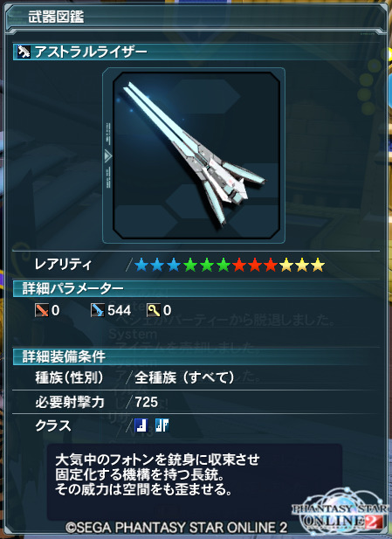Click the technique attack icon showing 0

[154, 310]
